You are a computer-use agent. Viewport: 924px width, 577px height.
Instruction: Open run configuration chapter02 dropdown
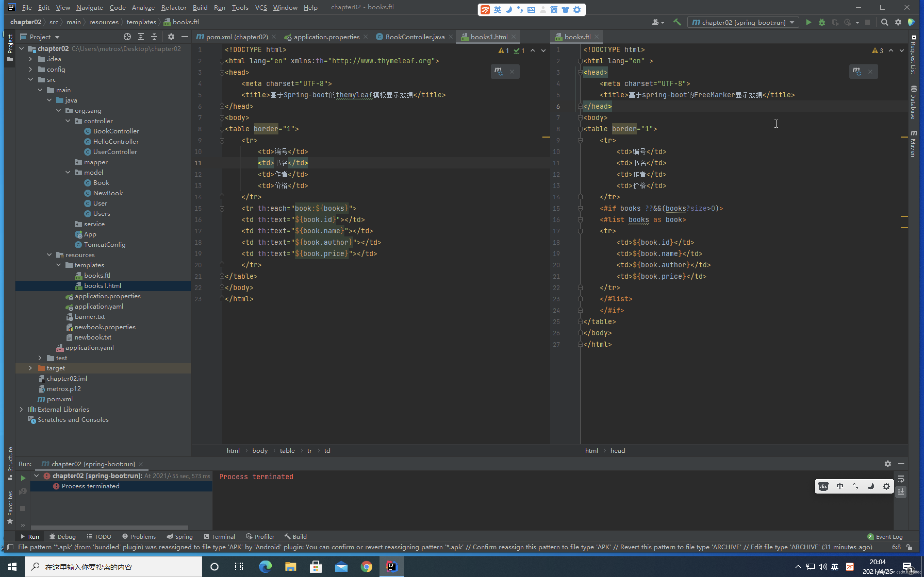[x=743, y=22]
